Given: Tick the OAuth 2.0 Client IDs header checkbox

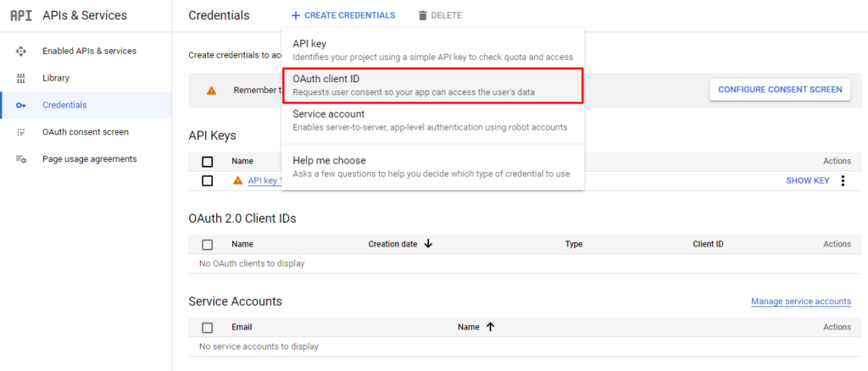Looking at the screenshot, I should tap(208, 245).
